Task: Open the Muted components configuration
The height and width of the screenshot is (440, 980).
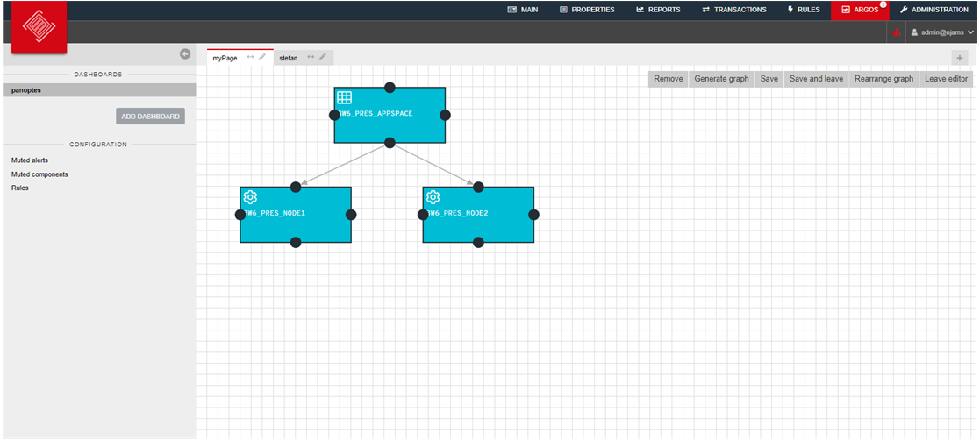Action: (x=39, y=174)
